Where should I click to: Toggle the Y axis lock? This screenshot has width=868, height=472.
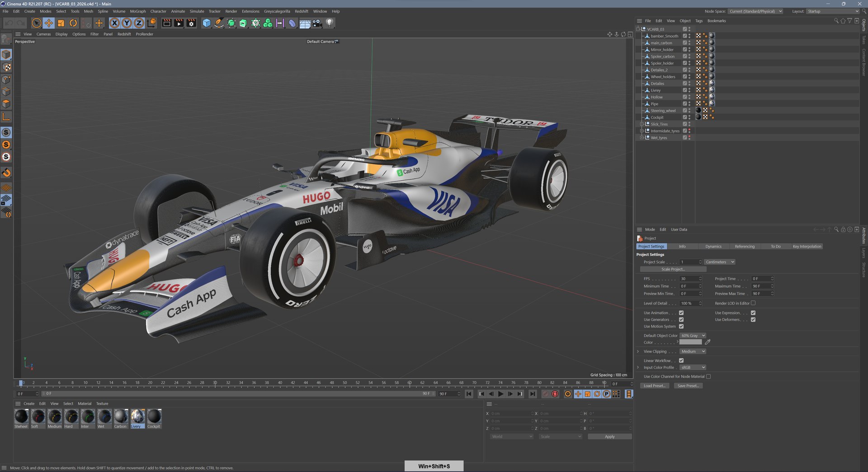click(x=127, y=23)
